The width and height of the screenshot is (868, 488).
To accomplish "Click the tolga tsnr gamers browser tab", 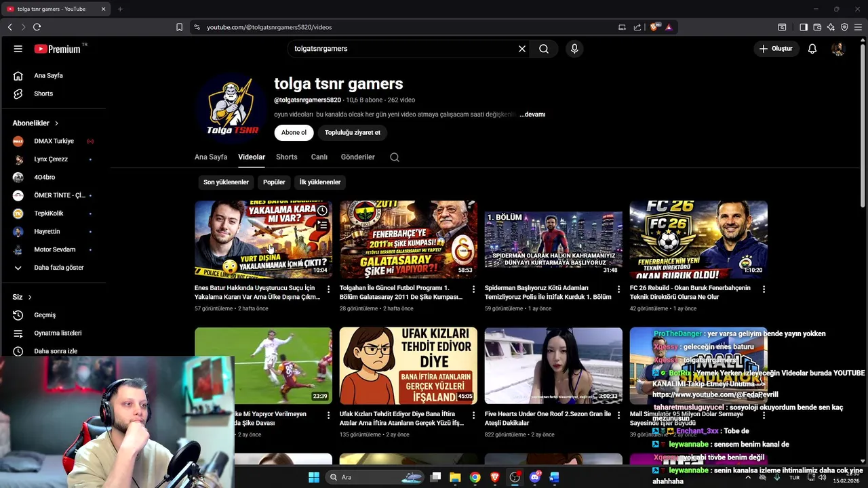I will click(x=56, y=9).
